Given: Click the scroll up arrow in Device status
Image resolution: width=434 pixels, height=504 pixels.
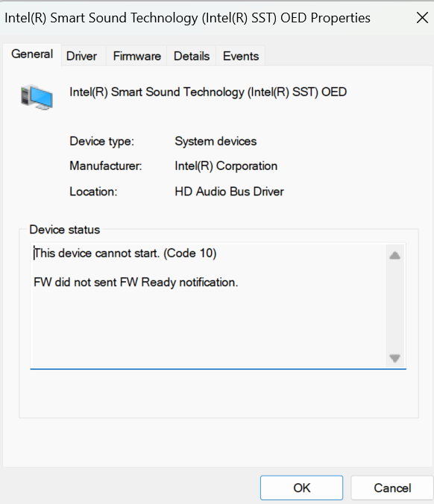Looking at the screenshot, I should pos(394,256).
